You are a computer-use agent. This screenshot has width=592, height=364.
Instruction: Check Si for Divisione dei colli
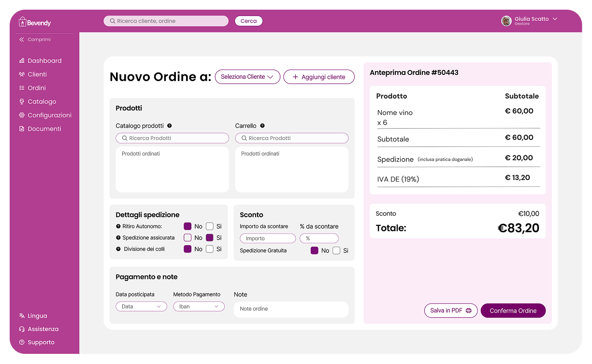pyautogui.click(x=210, y=249)
